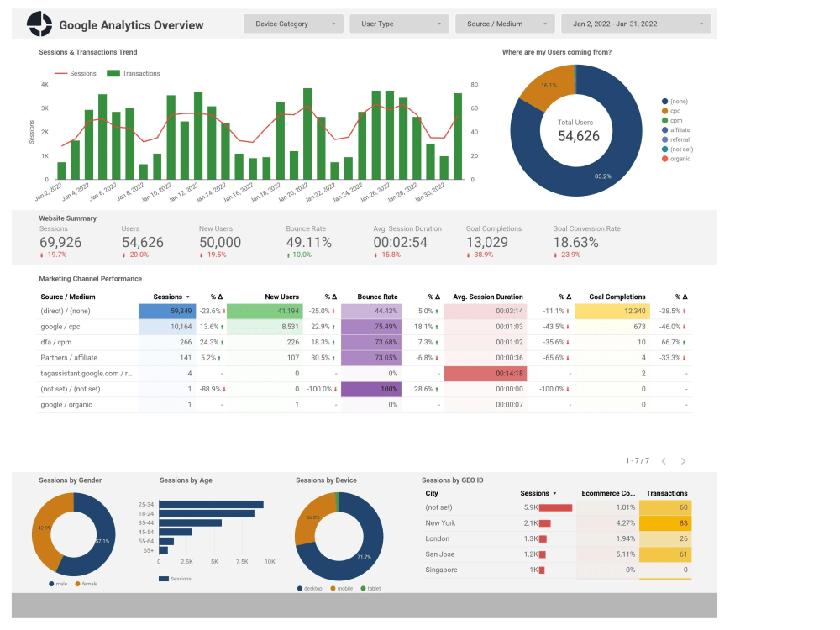Screen dimensions: 840x630
Task: Click the Google Analytics Overview logo icon
Action: (x=39, y=24)
